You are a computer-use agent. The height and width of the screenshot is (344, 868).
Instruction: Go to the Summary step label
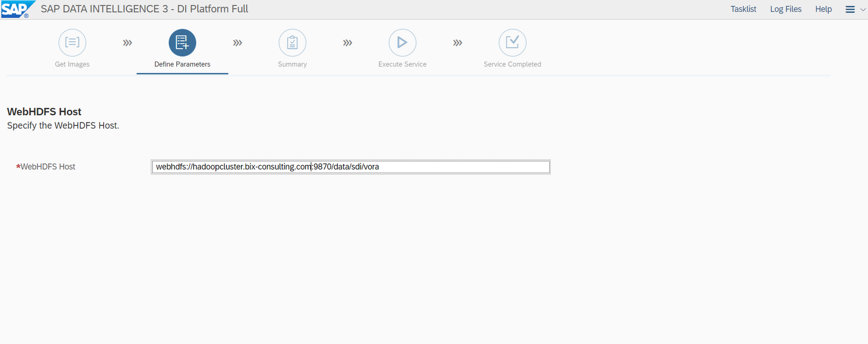[x=293, y=64]
